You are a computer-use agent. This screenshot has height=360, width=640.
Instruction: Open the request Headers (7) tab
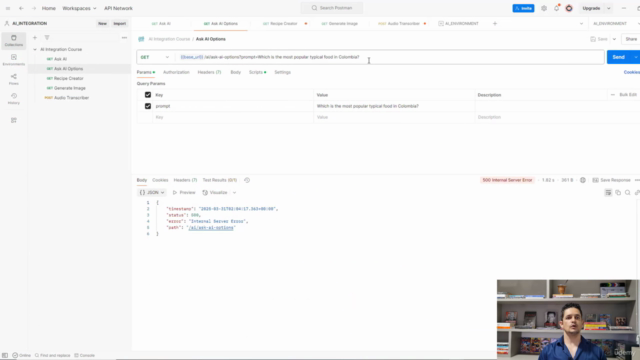[209, 72]
